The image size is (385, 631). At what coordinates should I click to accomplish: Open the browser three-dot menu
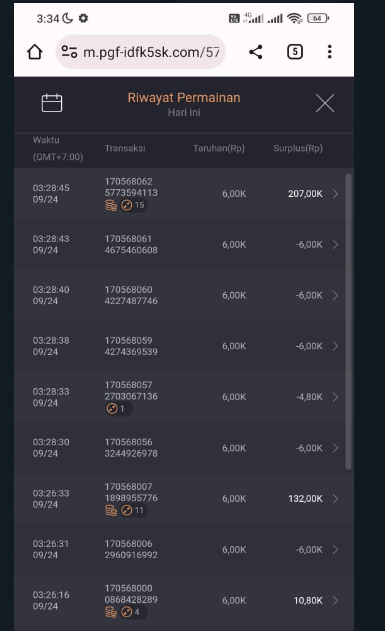(x=329, y=52)
